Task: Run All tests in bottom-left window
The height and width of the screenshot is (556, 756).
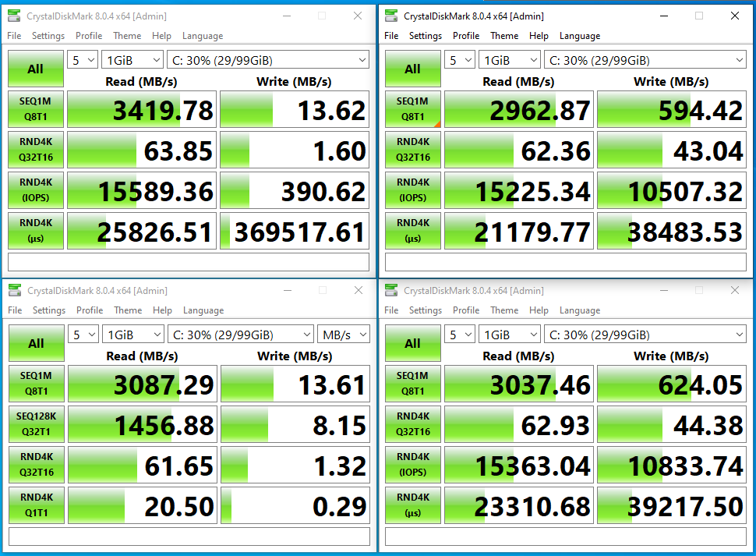Action: tap(37, 343)
